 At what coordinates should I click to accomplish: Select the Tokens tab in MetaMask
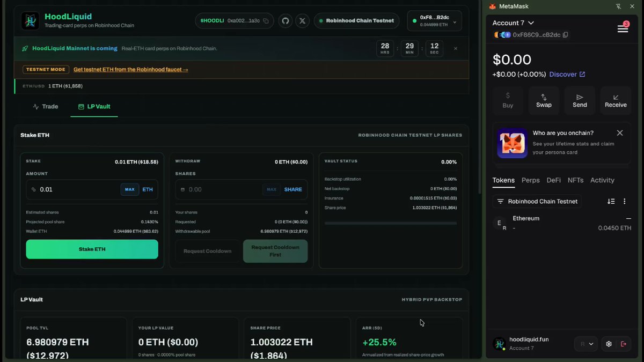[503, 180]
